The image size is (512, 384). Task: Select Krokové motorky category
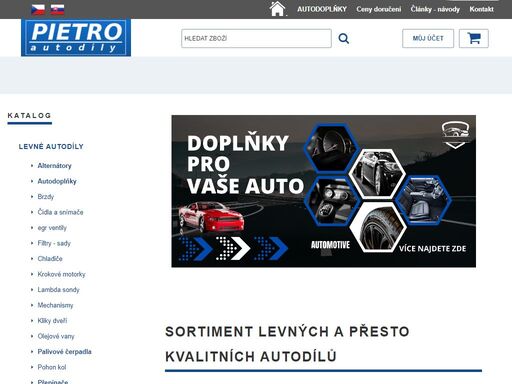click(x=61, y=274)
